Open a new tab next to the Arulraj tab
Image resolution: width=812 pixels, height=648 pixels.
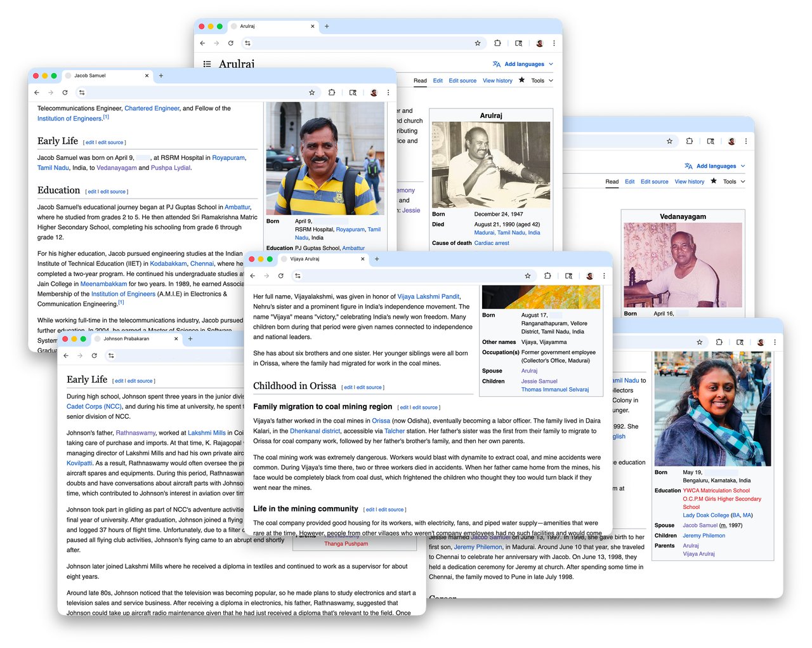coord(326,26)
